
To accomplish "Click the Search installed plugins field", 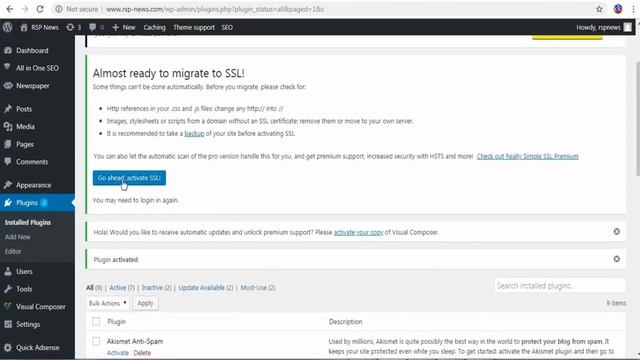I will pos(559,286).
